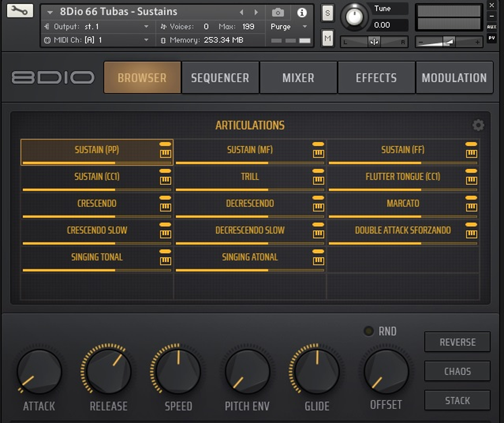Minimize the instrument with the minus button
This screenshot has height=423, width=504.
(x=492, y=16)
